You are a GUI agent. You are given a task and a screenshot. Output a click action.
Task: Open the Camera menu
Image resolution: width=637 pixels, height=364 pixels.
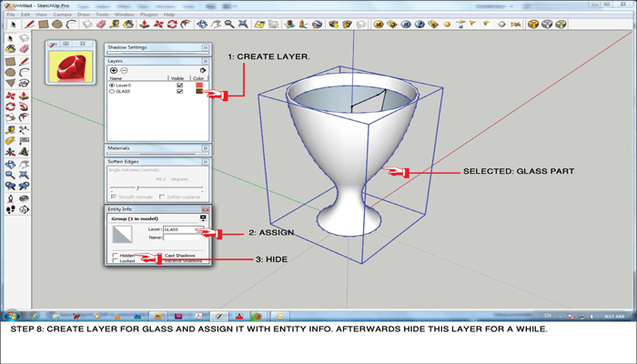(x=62, y=15)
